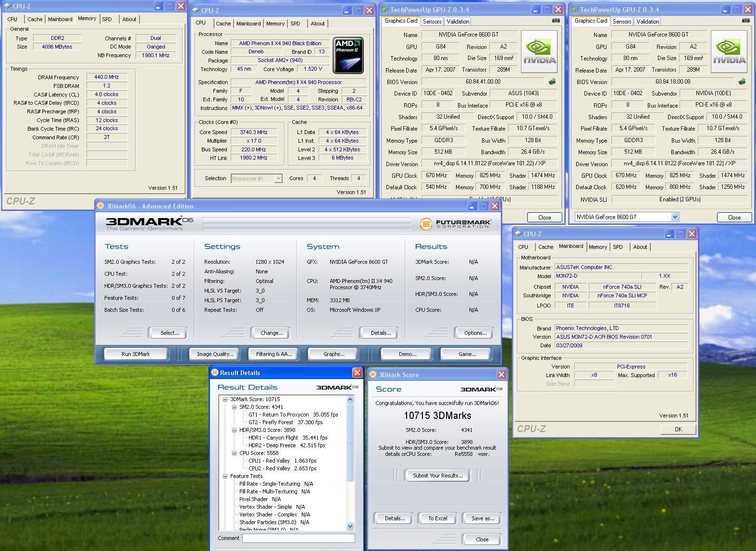The height and width of the screenshot is (551, 756).
Task: Click Save as in 3DMark Score window
Action: tap(483, 518)
